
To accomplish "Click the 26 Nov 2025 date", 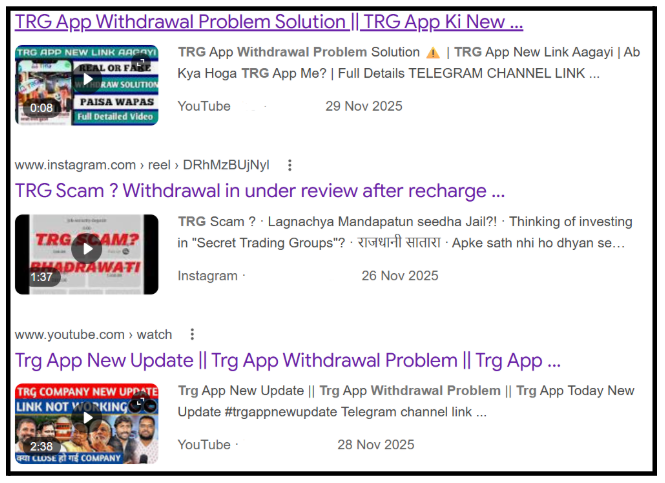I will (x=400, y=276).
